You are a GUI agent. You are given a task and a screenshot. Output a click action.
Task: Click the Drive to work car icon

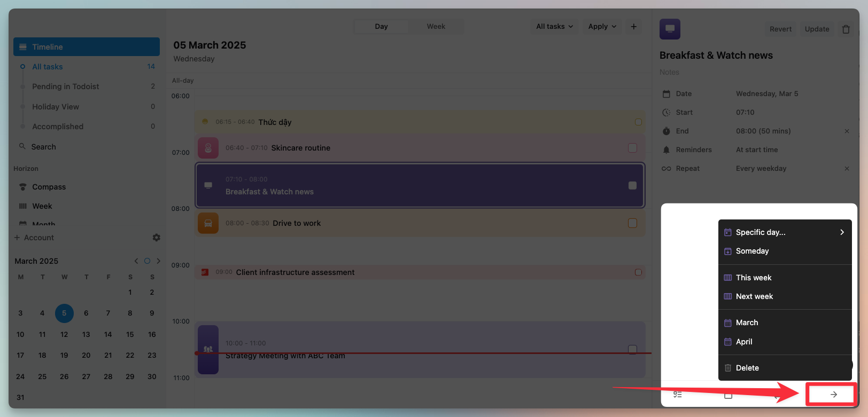pos(208,223)
